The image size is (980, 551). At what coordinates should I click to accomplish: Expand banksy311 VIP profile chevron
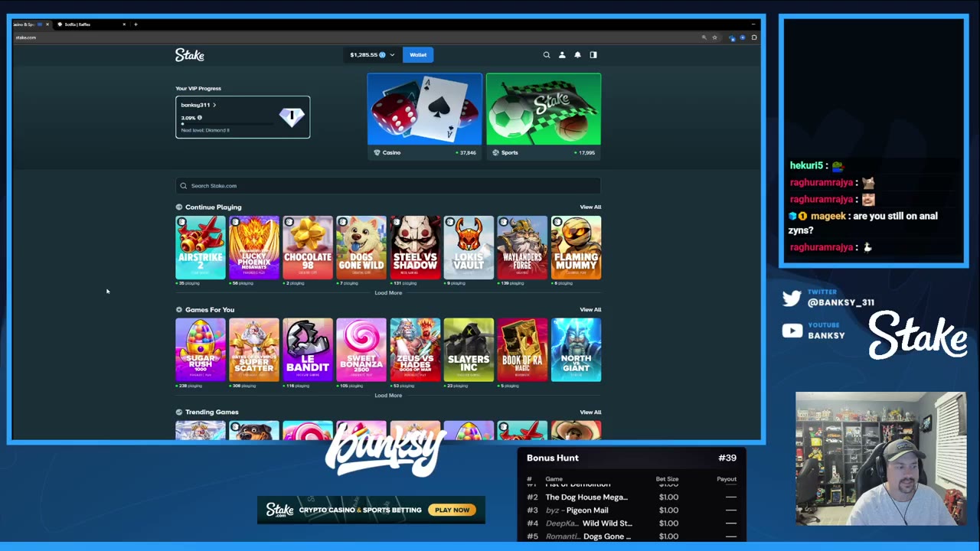[214, 105]
